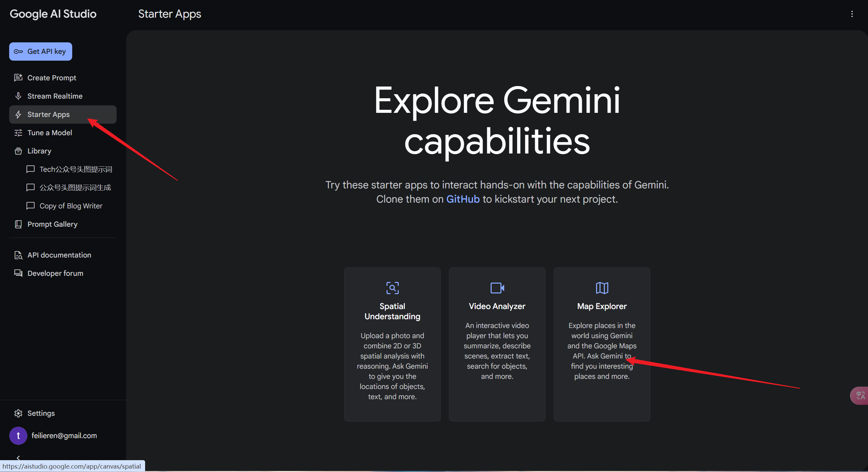
Task: Click the Video Analyzer camera icon
Action: [497, 288]
